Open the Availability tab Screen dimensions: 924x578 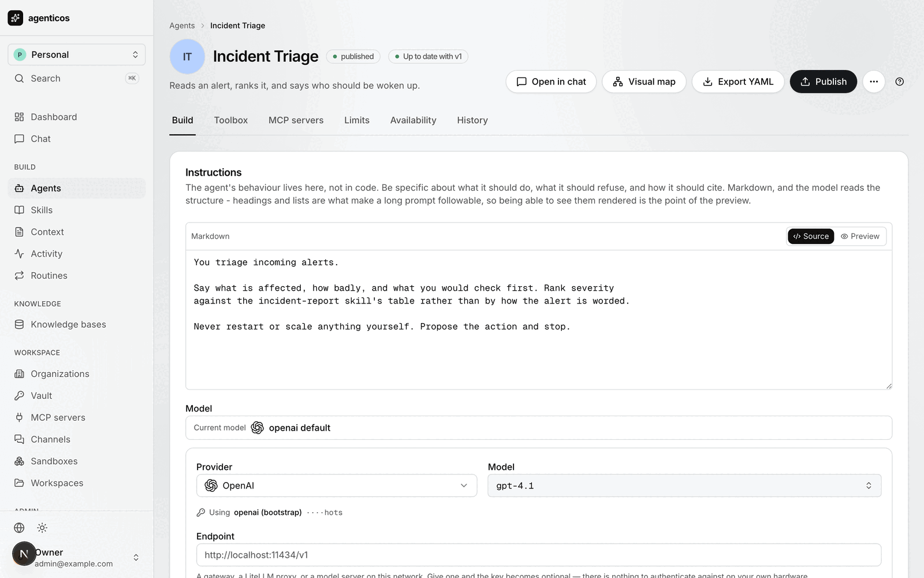pos(413,120)
